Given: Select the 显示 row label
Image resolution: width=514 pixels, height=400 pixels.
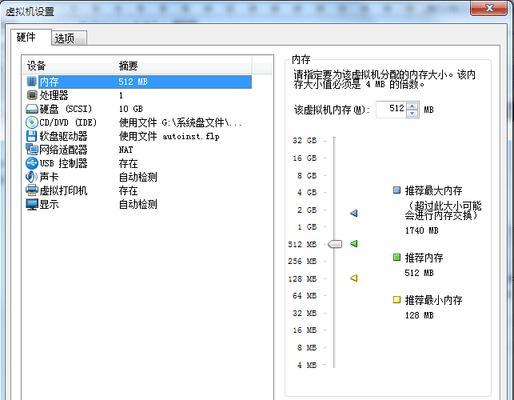Looking at the screenshot, I should (49, 204).
